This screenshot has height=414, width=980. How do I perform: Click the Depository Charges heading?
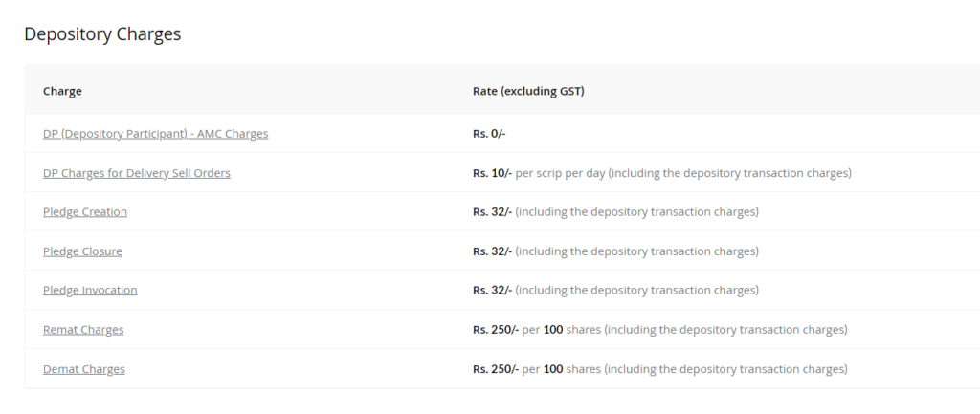pos(102,34)
